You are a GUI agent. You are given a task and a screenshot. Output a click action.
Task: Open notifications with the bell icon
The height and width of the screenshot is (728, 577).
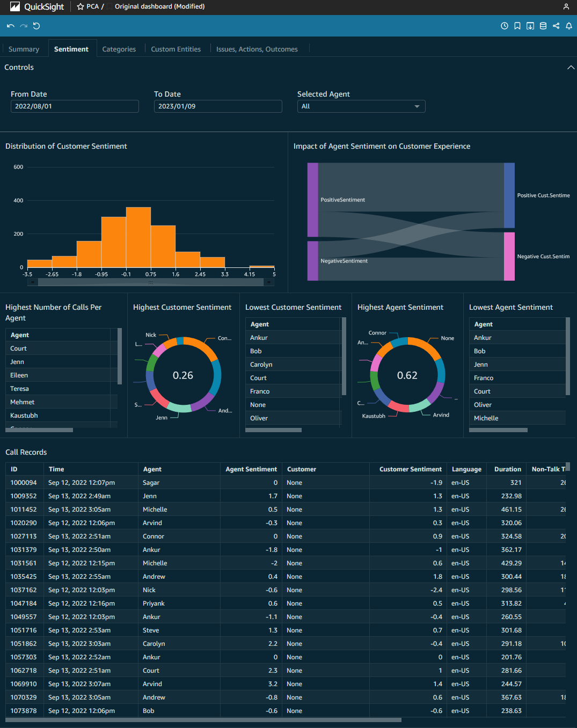point(568,25)
